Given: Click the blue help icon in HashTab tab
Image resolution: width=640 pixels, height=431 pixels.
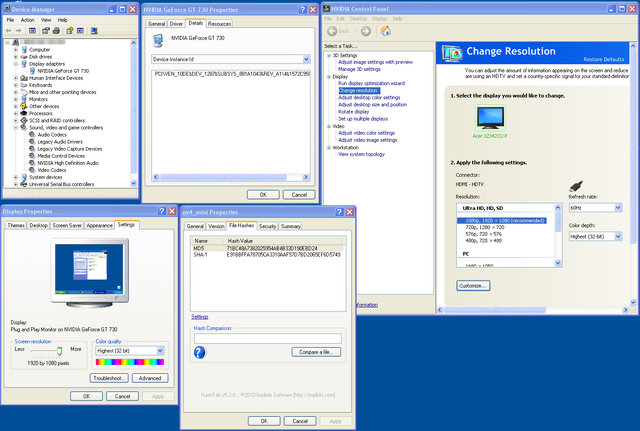Looking at the screenshot, I should click(200, 352).
